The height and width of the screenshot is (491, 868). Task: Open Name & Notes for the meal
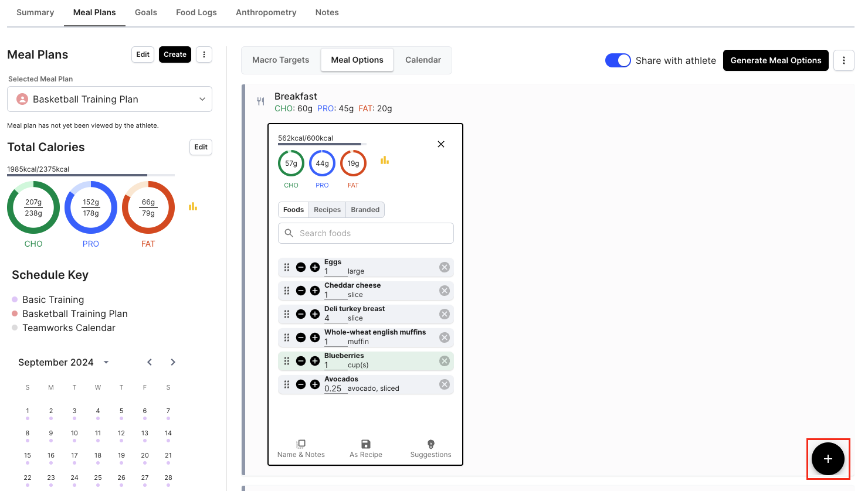click(x=301, y=449)
